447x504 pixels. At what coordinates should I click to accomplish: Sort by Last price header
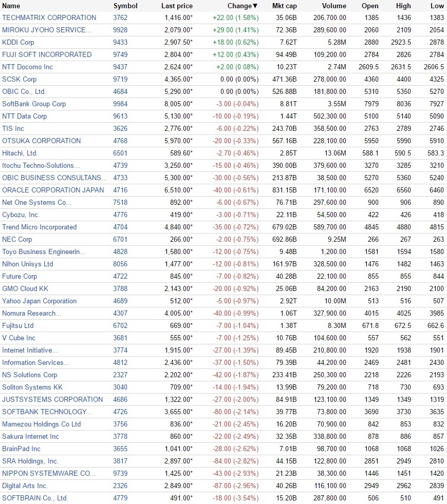[x=177, y=6]
